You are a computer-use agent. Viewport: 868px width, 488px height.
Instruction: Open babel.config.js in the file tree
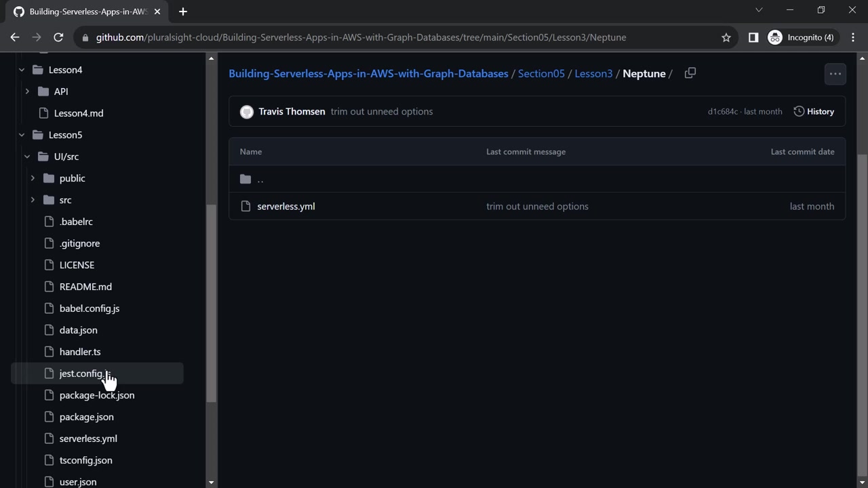tap(90, 308)
